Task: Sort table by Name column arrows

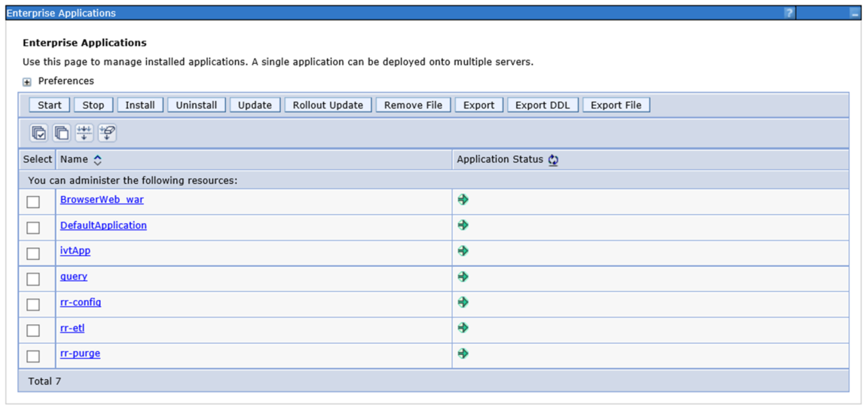Action: [97, 160]
